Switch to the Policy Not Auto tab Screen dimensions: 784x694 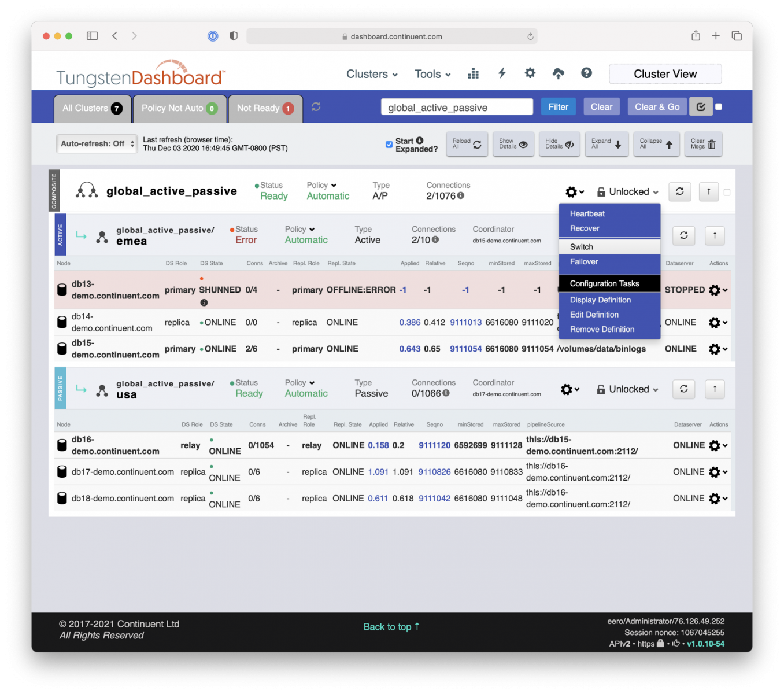tap(179, 109)
